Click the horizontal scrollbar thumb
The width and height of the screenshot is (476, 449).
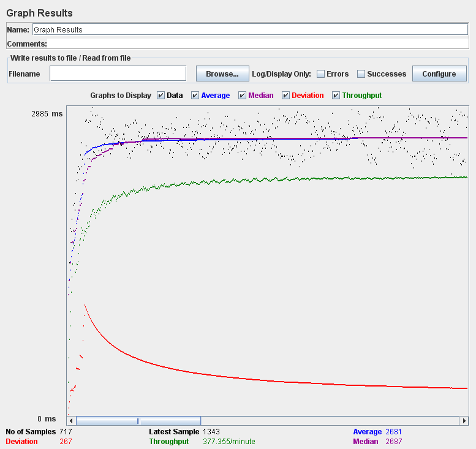pyautogui.click(x=138, y=421)
